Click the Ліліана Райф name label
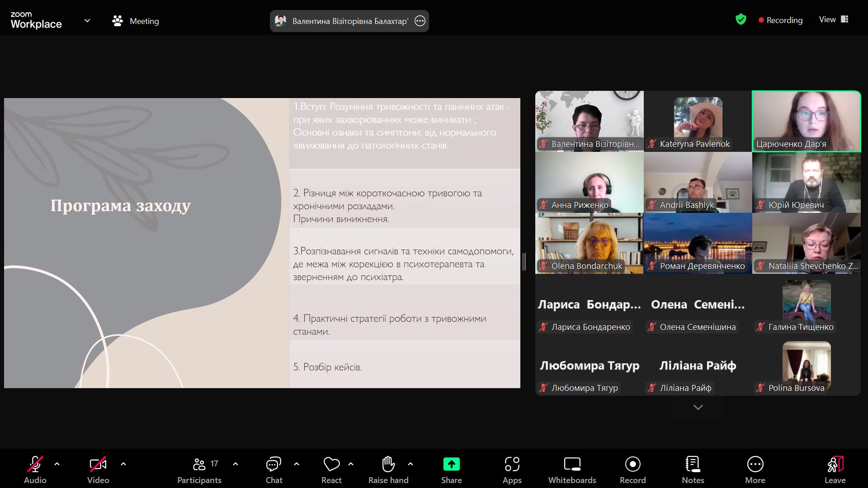 click(685, 388)
